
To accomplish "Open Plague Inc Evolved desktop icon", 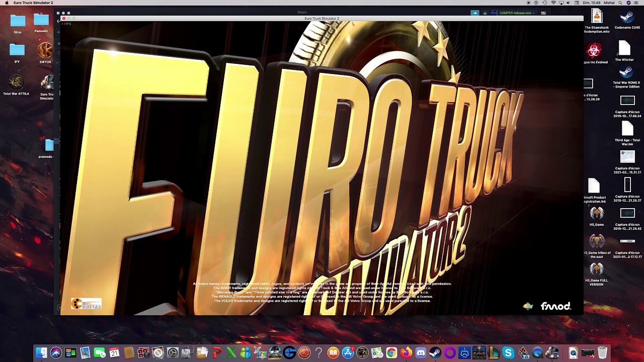I will 594,50.
